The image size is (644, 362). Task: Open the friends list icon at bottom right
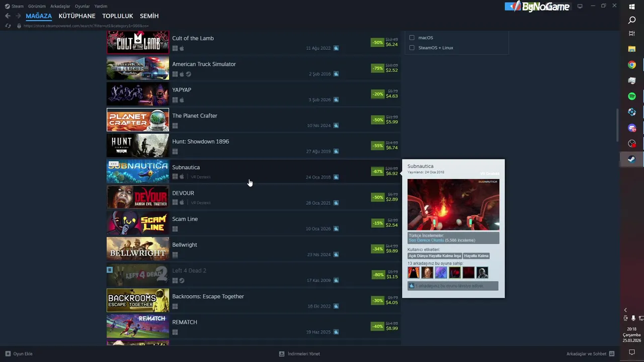click(x=612, y=354)
